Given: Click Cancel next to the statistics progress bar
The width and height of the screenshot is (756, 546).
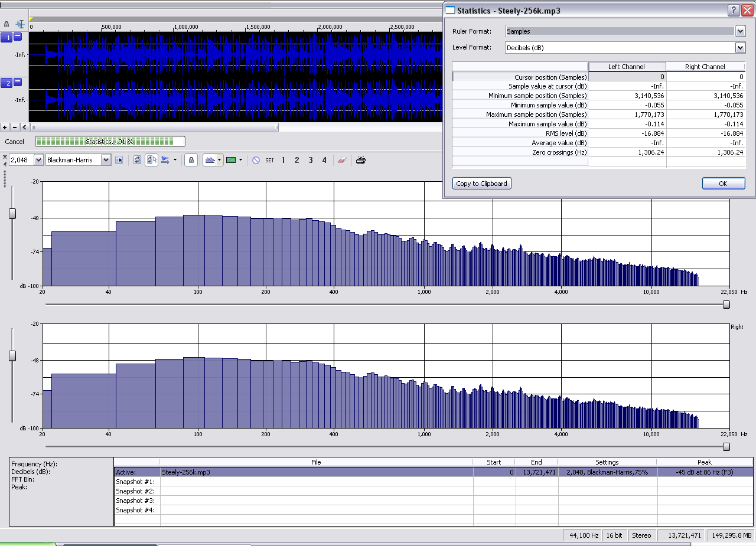Looking at the screenshot, I should pyautogui.click(x=15, y=142).
